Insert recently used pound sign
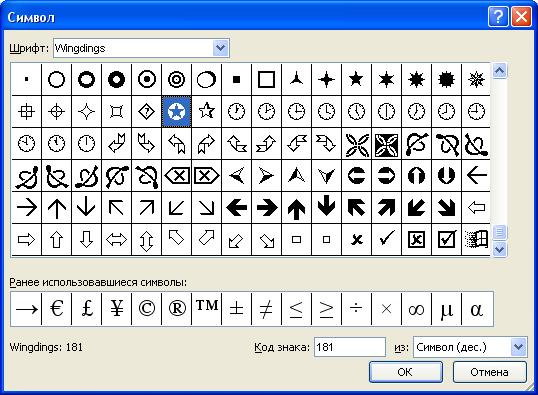The image size is (538, 395). [x=86, y=309]
